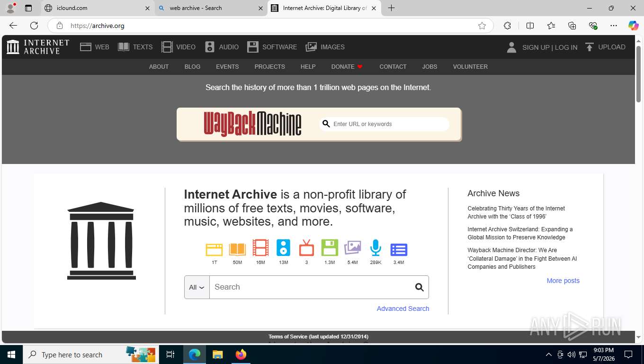Open the ABOUT menu item
The width and height of the screenshot is (644, 364).
pos(159,67)
